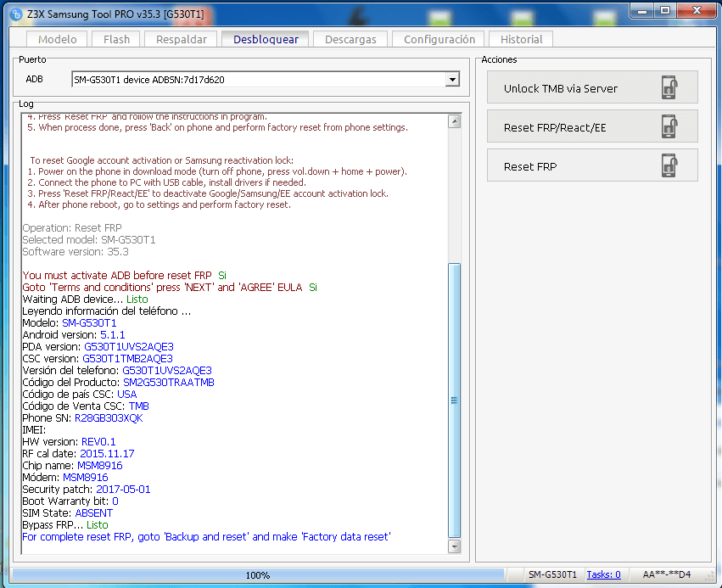This screenshot has height=588, width=722.
Task: Click the Security patch 2017-05-01 value
Action: [123, 490]
